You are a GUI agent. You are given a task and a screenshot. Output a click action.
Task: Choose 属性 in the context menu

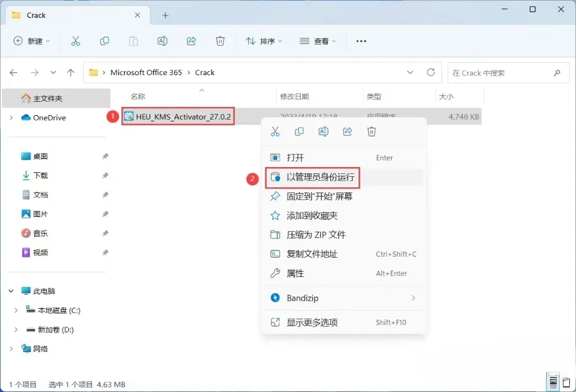click(x=344, y=273)
